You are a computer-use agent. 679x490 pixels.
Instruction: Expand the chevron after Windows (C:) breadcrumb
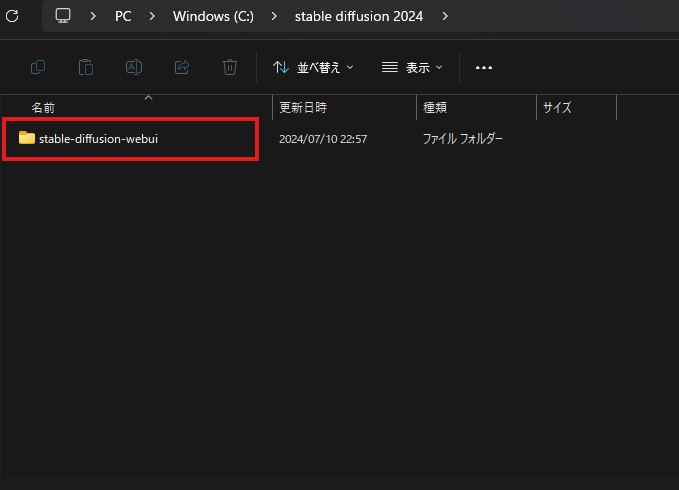click(x=274, y=16)
